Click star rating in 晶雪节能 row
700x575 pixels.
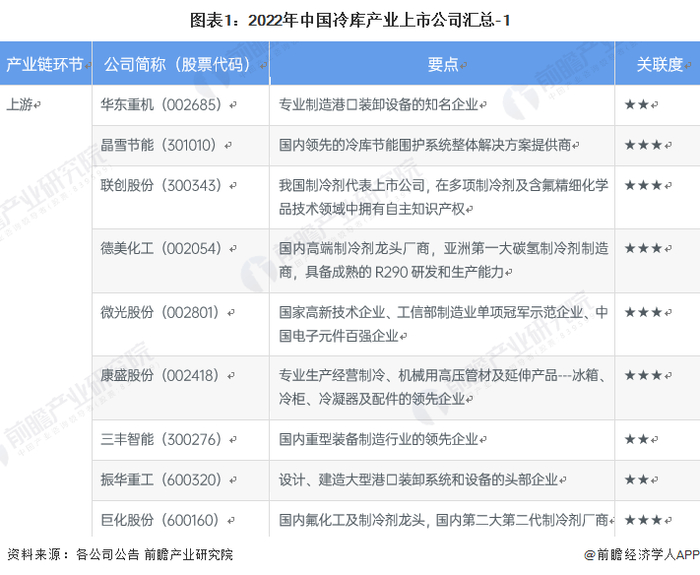[643, 145]
